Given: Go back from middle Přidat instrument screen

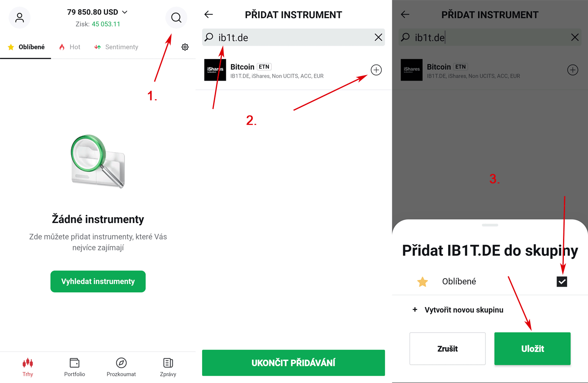Looking at the screenshot, I should [208, 14].
